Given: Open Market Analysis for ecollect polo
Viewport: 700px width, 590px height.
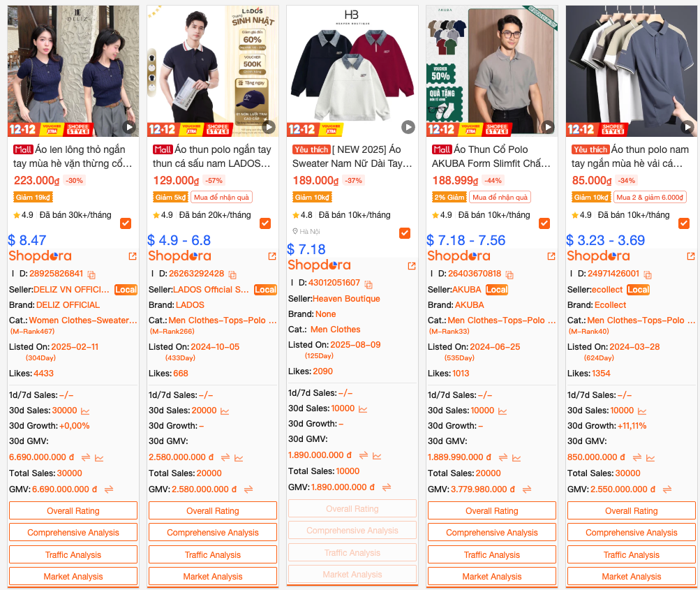Looking at the screenshot, I should 631,577.
